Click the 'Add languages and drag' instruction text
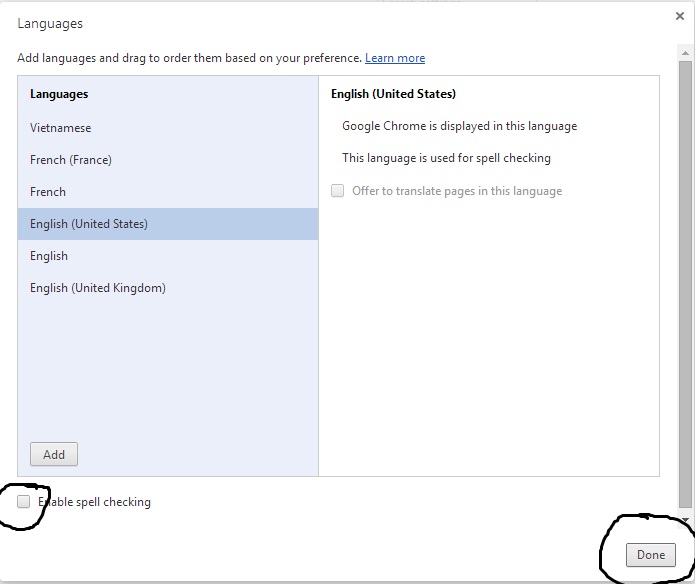Image resolution: width=695 pixels, height=584 pixels. point(189,58)
